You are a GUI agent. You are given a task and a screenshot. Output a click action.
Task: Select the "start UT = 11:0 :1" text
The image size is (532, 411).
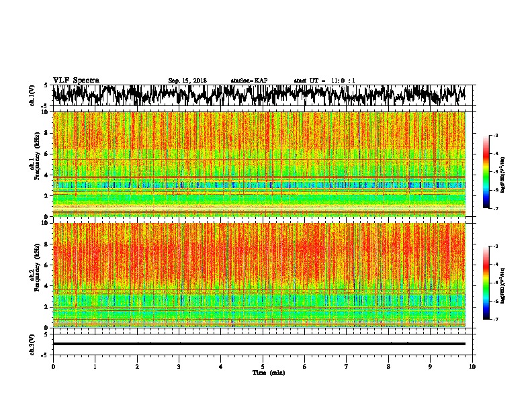coord(324,81)
